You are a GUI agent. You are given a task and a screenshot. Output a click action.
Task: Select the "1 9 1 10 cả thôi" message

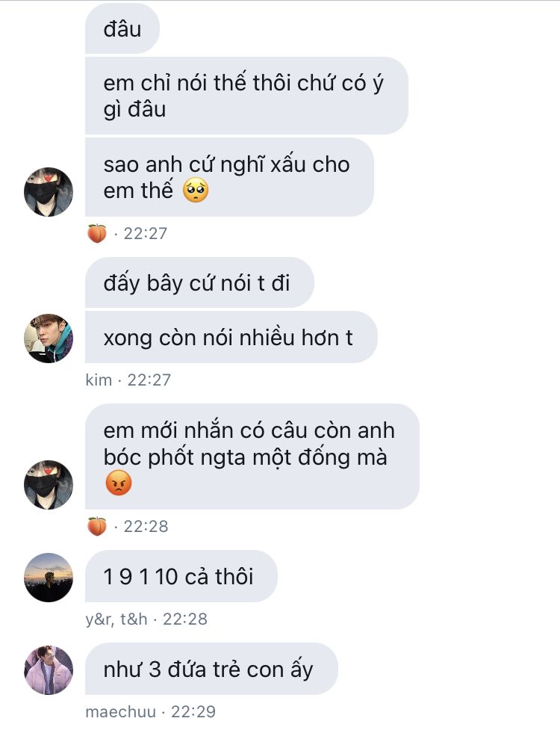(181, 576)
